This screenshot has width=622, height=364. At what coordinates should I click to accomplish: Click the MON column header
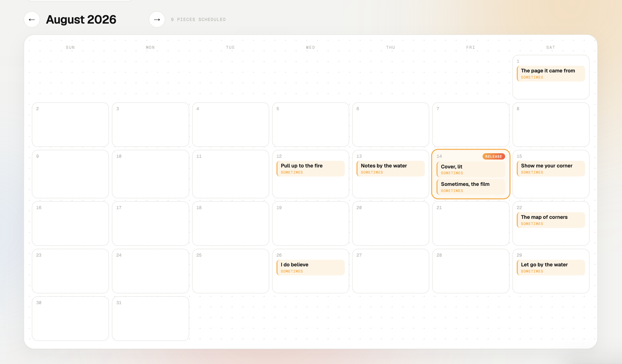[150, 48]
